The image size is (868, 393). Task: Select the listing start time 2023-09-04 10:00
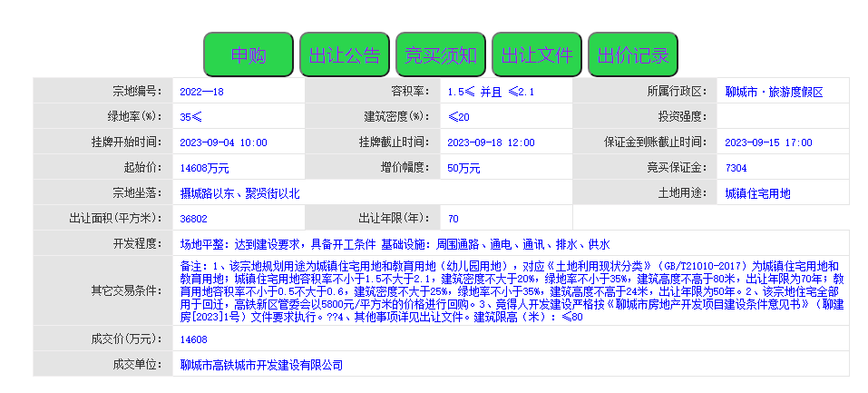pos(223,142)
